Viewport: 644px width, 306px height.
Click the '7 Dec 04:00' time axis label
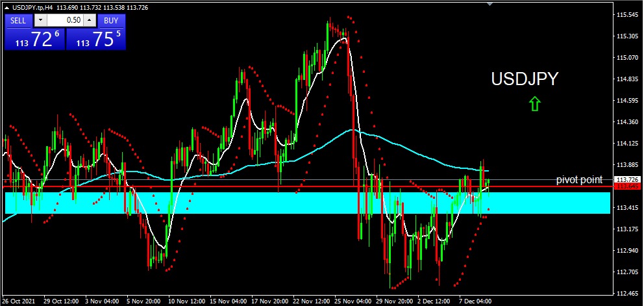pos(475,301)
